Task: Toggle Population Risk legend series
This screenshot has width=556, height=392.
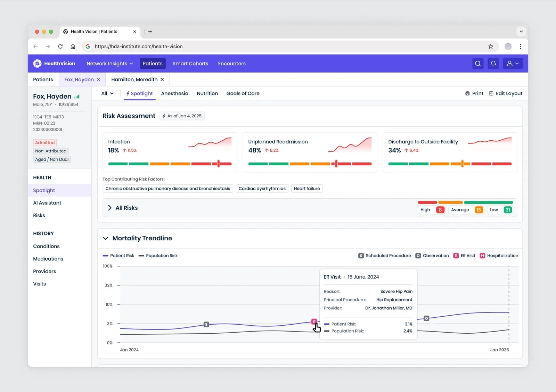Action: (158, 256)
